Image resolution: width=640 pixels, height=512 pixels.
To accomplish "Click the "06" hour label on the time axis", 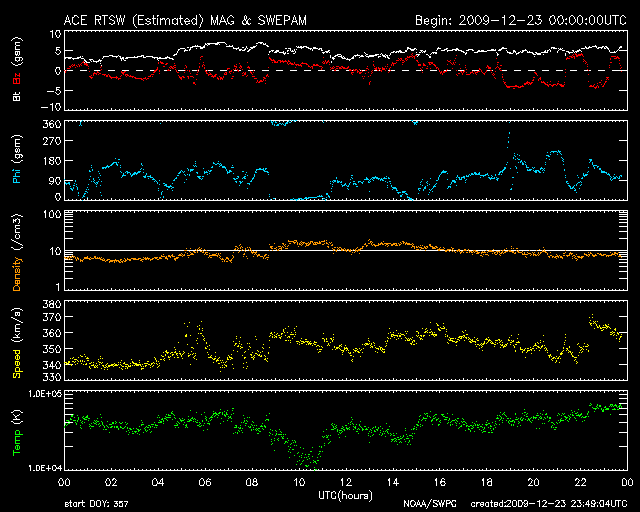I will click(x=205, y=482).
